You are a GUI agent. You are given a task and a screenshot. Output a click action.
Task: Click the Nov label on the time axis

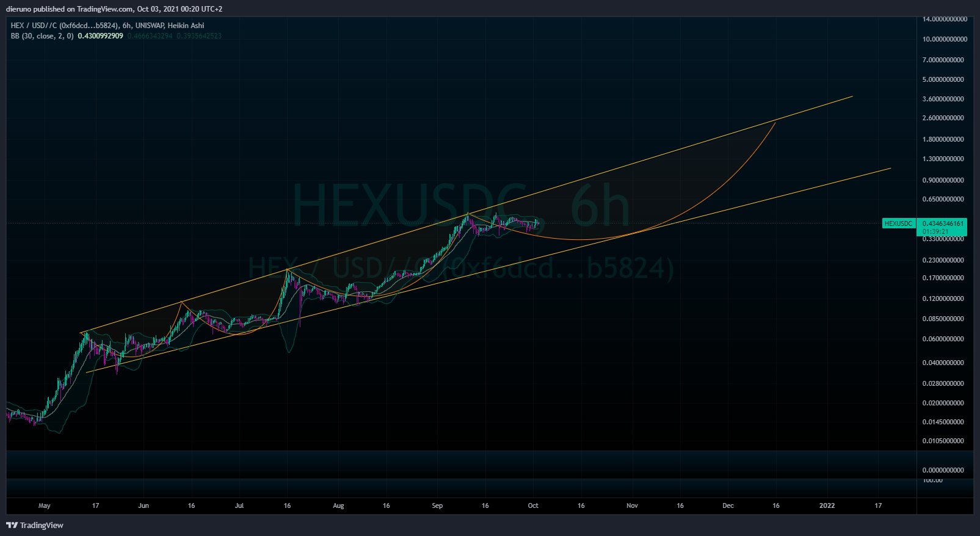pos(632,505)
